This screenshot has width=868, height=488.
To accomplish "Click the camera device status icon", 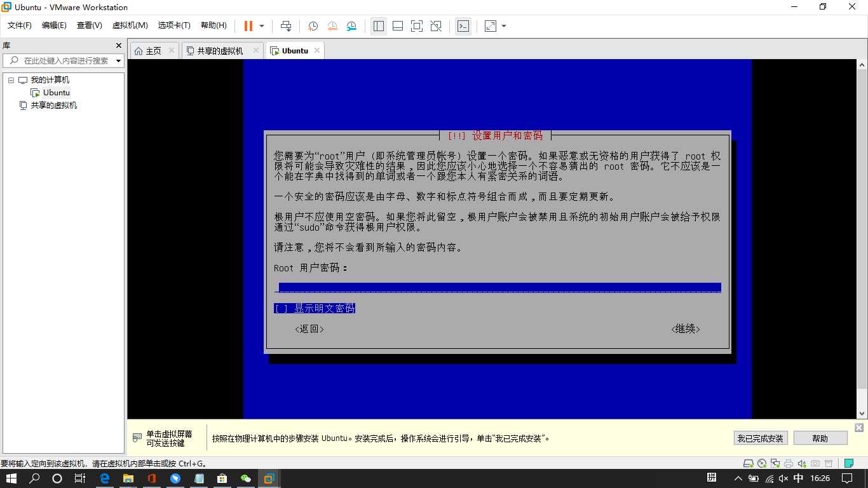I will tap(815, 463).
